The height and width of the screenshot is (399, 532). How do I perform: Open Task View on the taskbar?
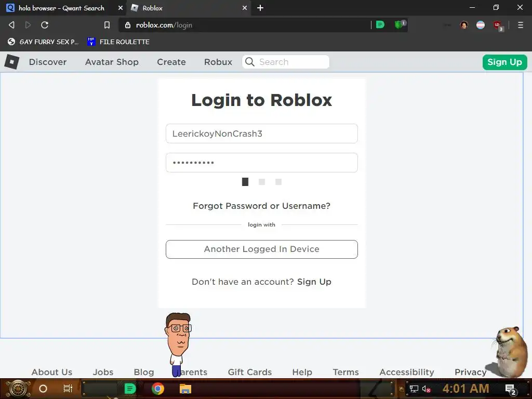(68, 389)
